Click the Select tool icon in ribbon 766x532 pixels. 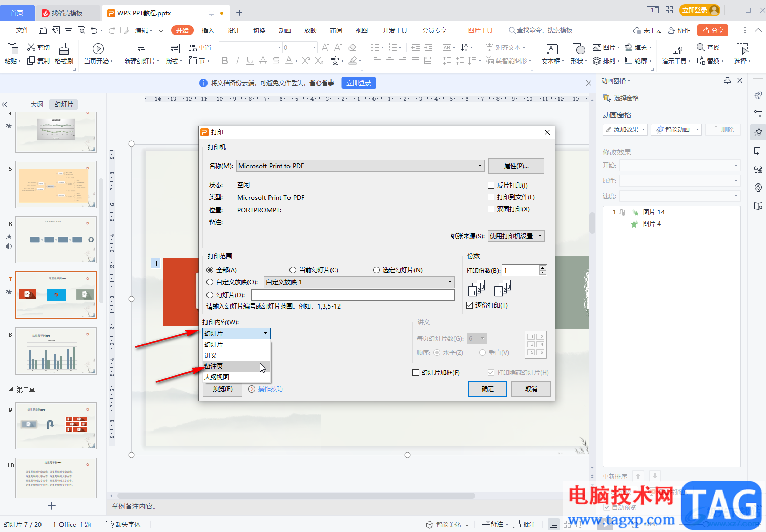coord(742,49)
